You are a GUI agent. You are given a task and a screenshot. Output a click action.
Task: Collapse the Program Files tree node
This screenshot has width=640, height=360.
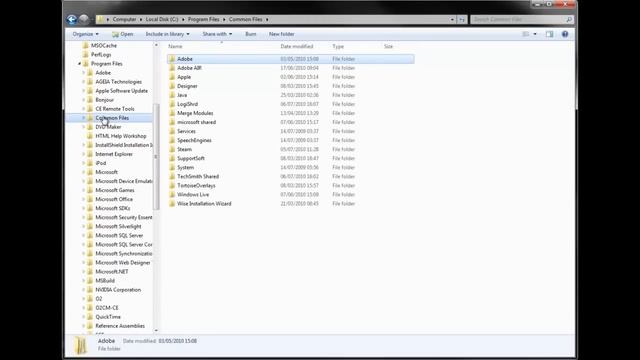click(x=79, y=64)
